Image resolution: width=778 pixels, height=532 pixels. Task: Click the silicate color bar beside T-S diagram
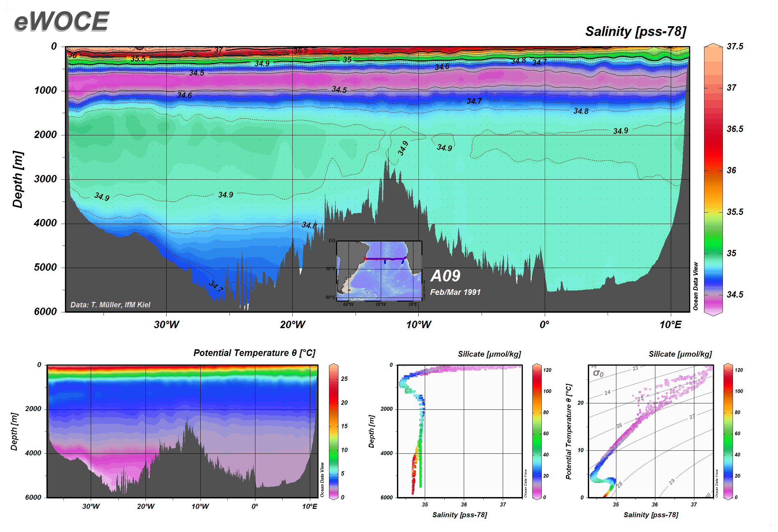click(x=728, y=431)
